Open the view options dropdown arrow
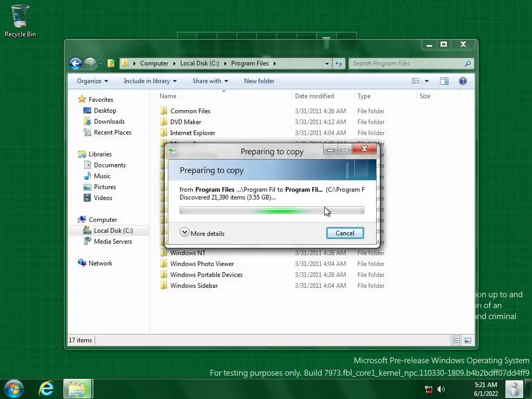Screen dimensions: 532x399 click(x=427, y=81)
